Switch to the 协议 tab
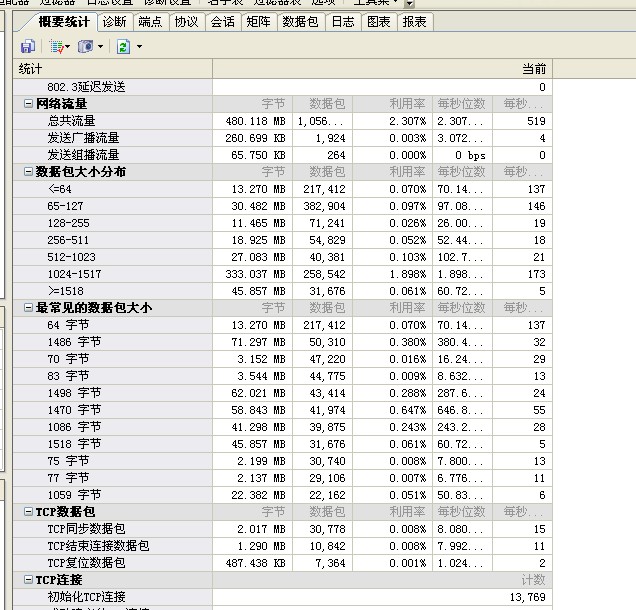Screen dimensions: 636x610 coord(186,21)
